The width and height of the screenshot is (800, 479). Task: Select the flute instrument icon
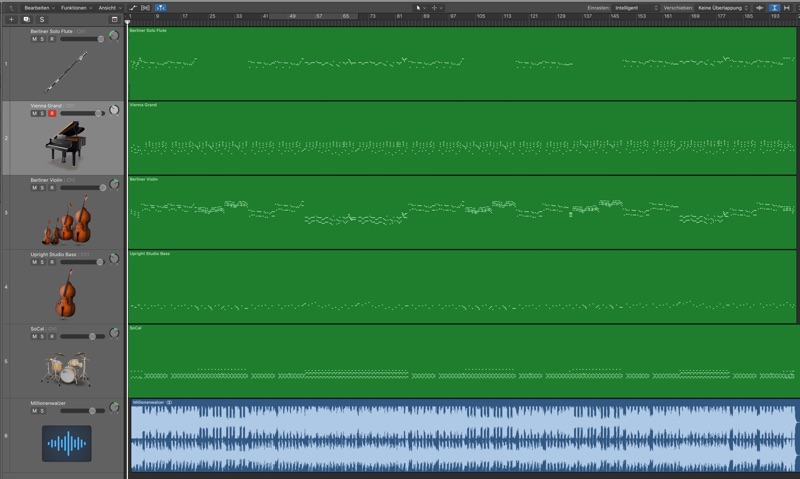[66, 72]
